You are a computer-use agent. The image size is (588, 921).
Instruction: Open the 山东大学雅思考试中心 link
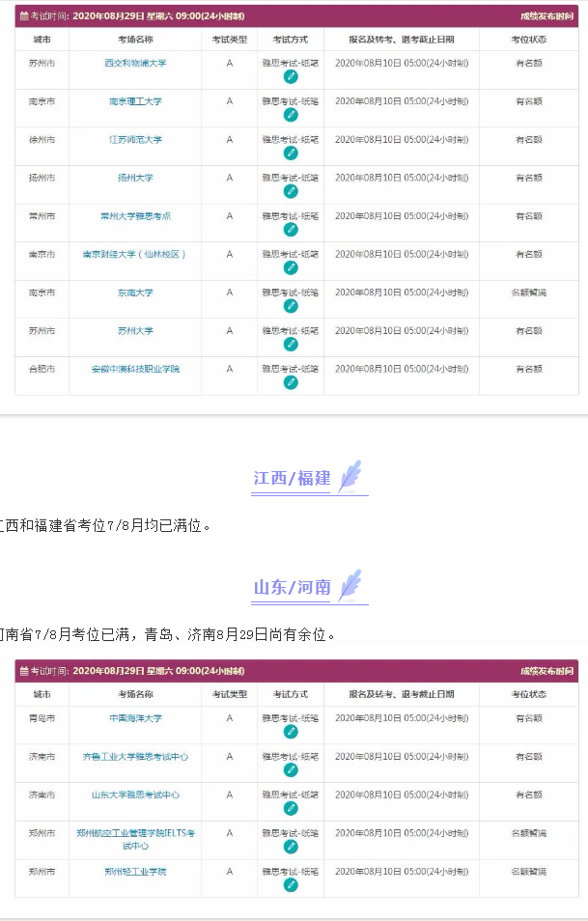coord(135,795)
